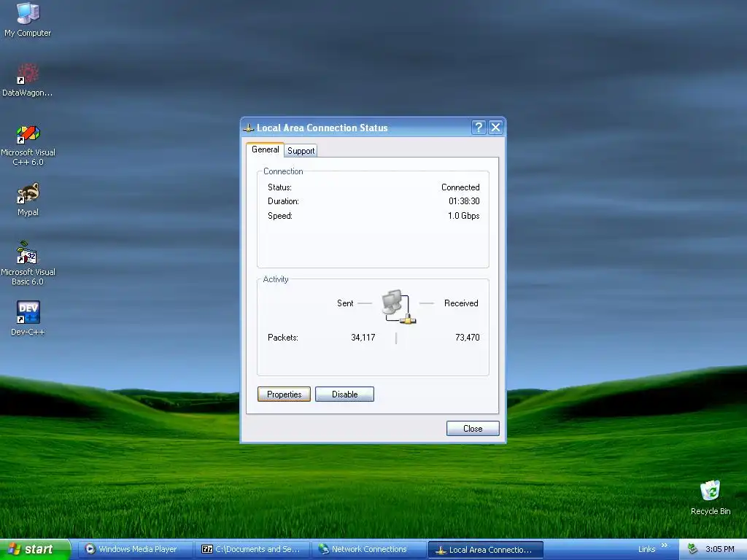
Task: Select the Microsoft Visual Basic 6.0 shortcut
Action: pos(28,263)
